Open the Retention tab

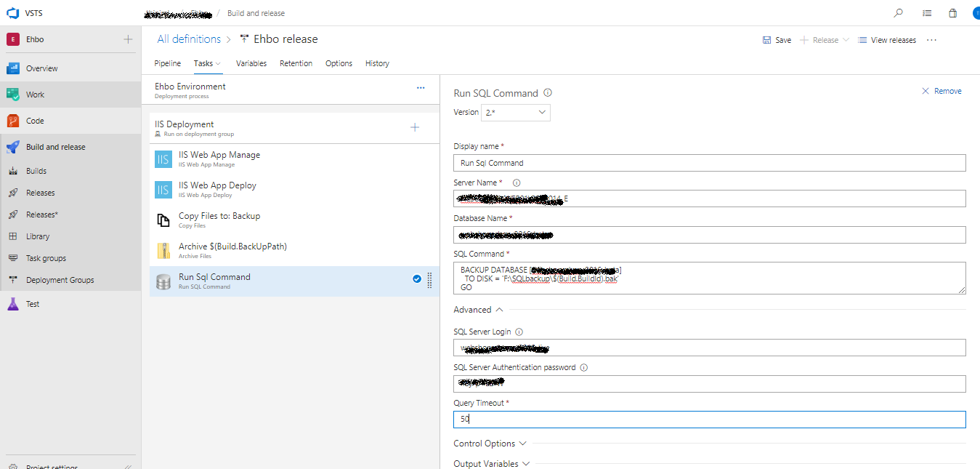coord(296,63)
